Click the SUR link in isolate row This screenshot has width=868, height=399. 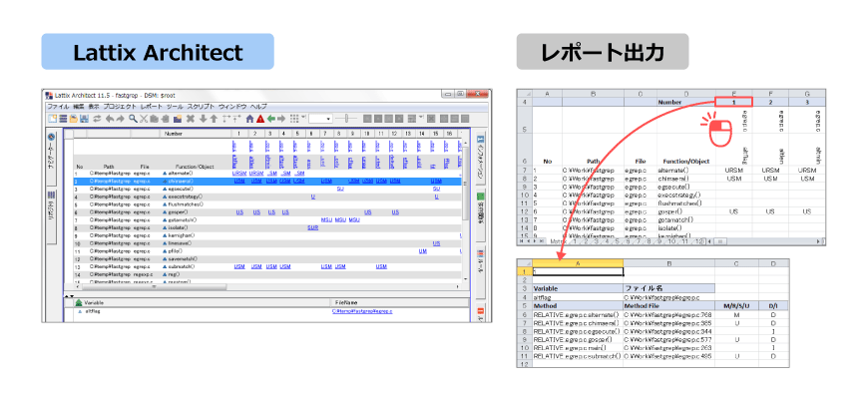[312, 227]
